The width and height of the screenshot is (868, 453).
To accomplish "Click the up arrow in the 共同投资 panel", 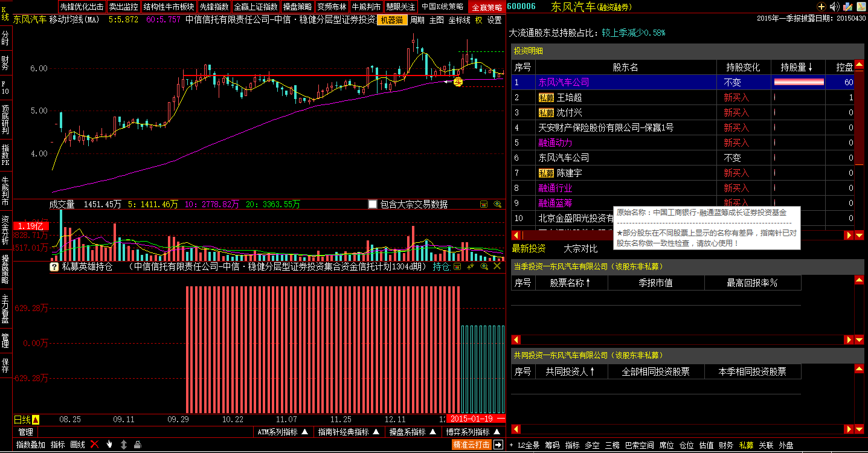I will pyautogui.click(x=859, y=368).
